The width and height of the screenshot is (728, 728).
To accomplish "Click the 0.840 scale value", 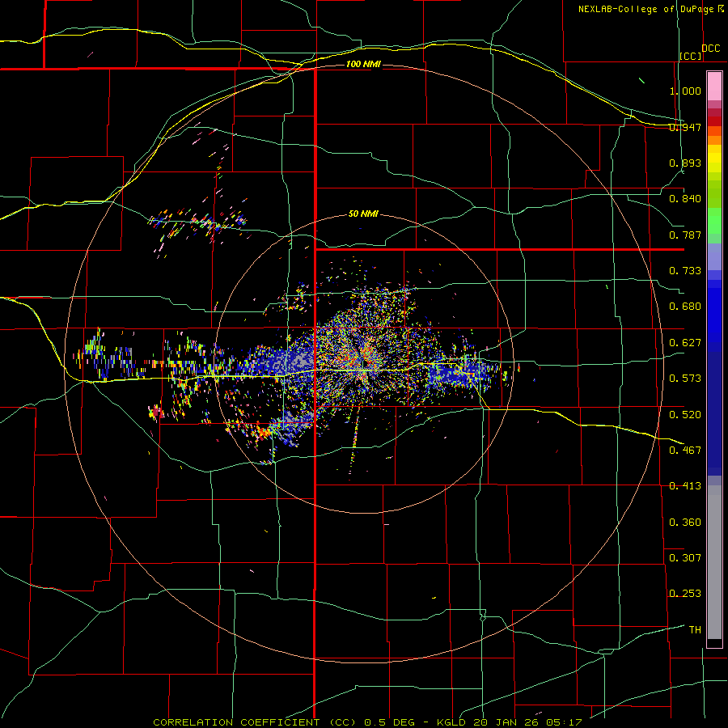I will tap(685, 199).
